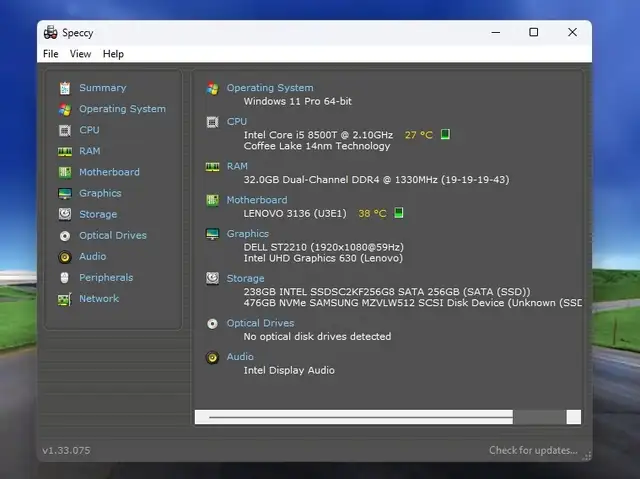
Task: Click text Coffee Lake 14nm Technology
Action: [x=317, y=146]
